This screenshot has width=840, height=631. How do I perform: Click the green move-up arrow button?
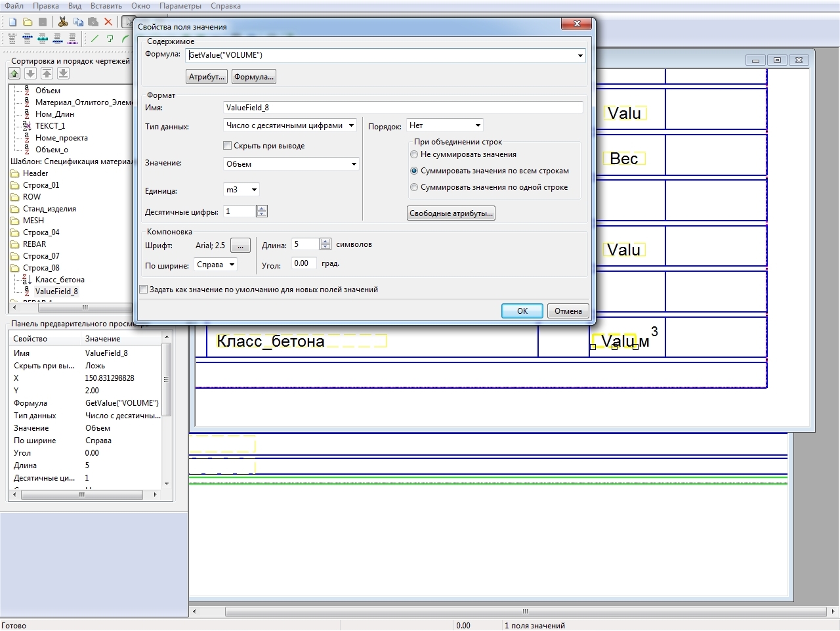pyautogui.click(x=14, y=74)
